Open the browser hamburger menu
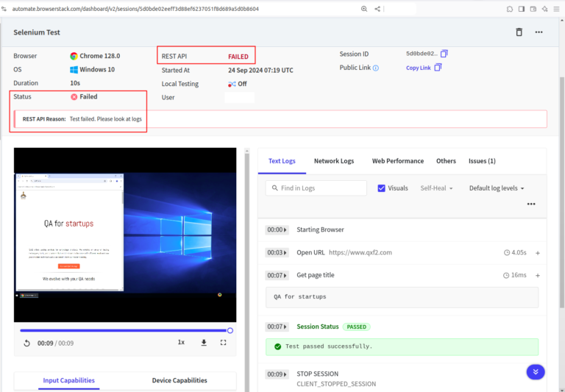 point(556,9)
